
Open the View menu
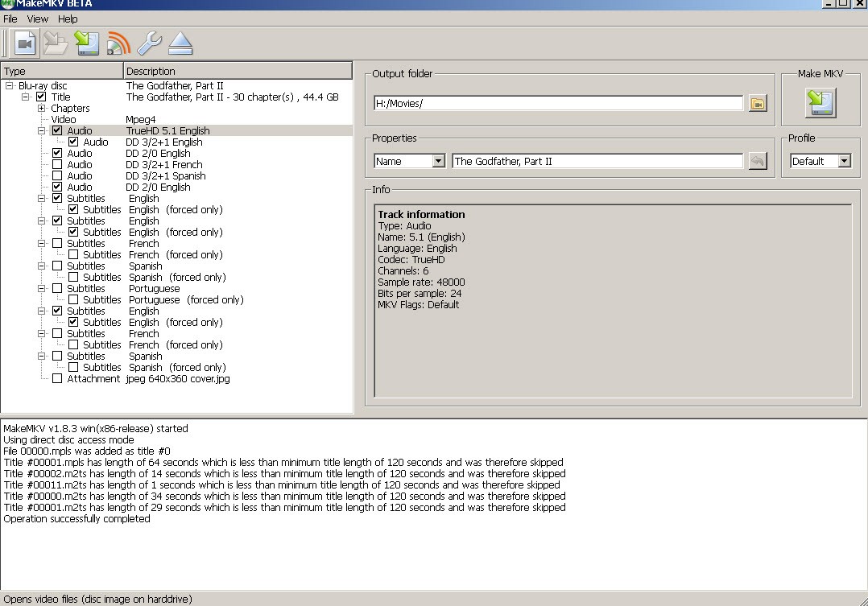[x=38, y=19]
